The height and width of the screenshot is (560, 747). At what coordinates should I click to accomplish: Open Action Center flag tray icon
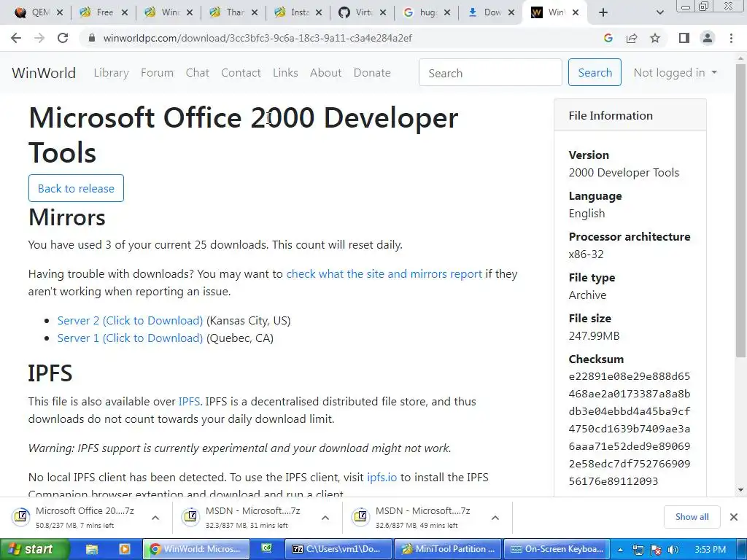(x=656, y=550)
